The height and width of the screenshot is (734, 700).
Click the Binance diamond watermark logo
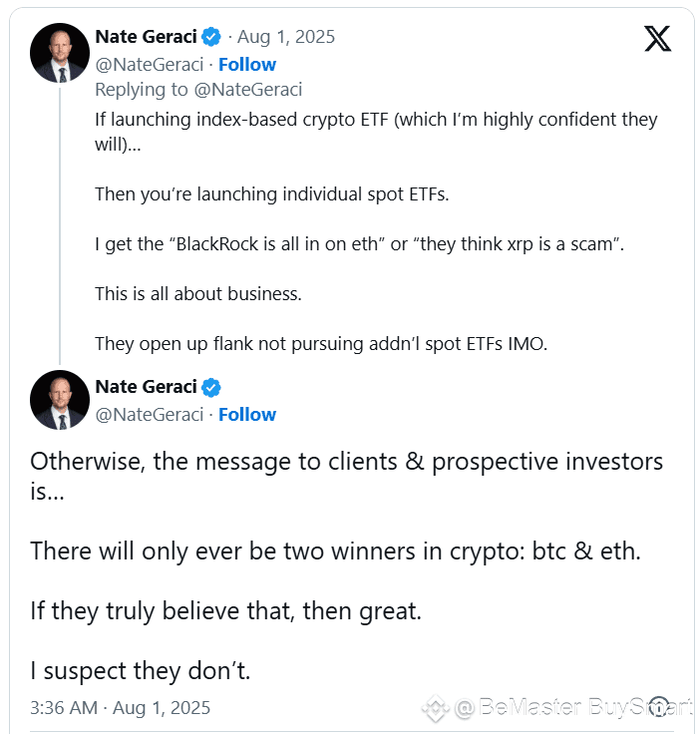(436, 708)
